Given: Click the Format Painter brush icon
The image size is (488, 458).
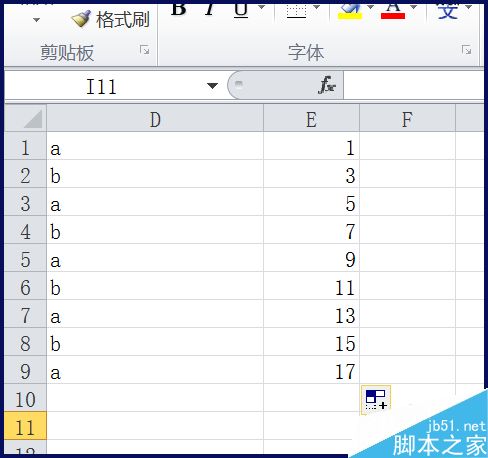Looking at the screenshot, I should 81,19.
